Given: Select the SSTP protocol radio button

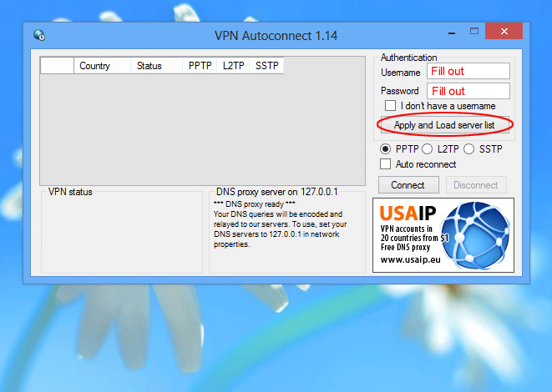Looking at the screenshot, I should click(469, 149).
